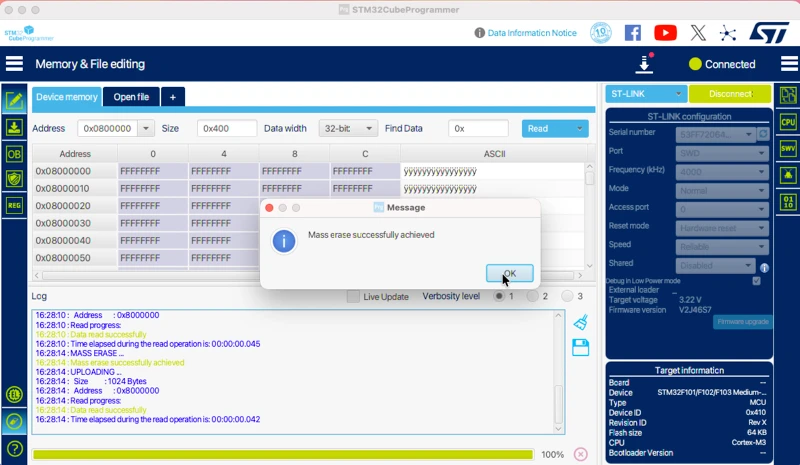The width and height of the screenshot is (800, 465).
Task: Click the Disconnect button
Action: coord(730,94)
